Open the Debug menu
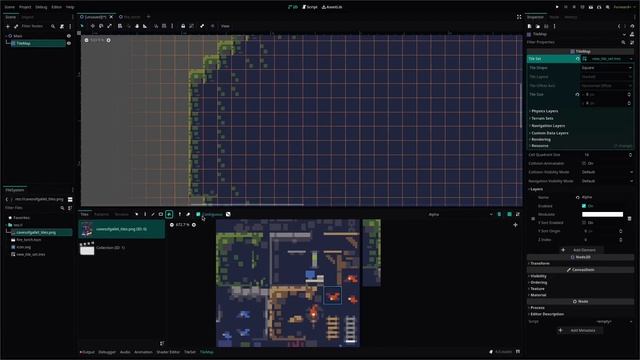Viewport: 640px width, 360px height. click(x=41, y=7)
